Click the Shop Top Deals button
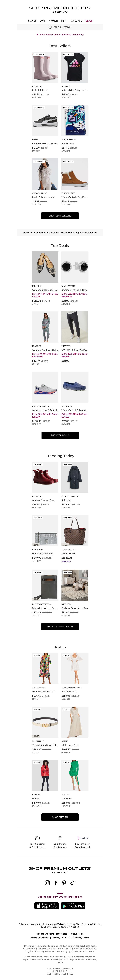The width and height of the screenshot is (120, 980). click(60, 435)
